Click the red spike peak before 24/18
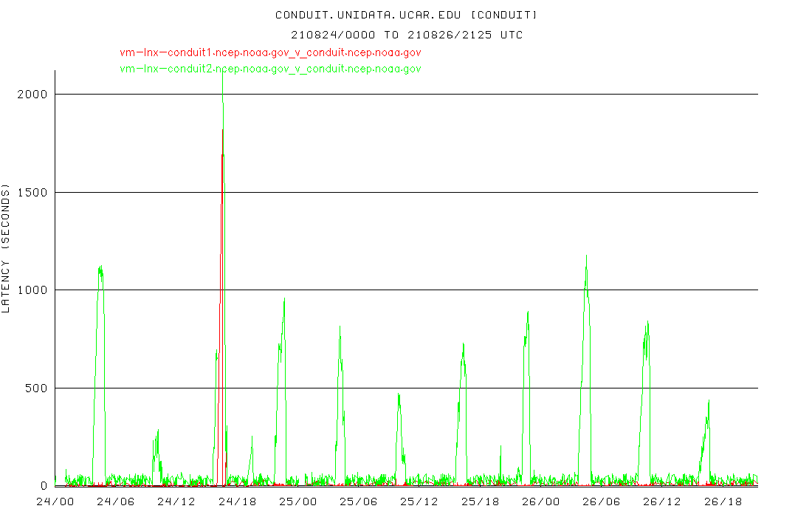812x517 pixels. (x=221, y=133)
